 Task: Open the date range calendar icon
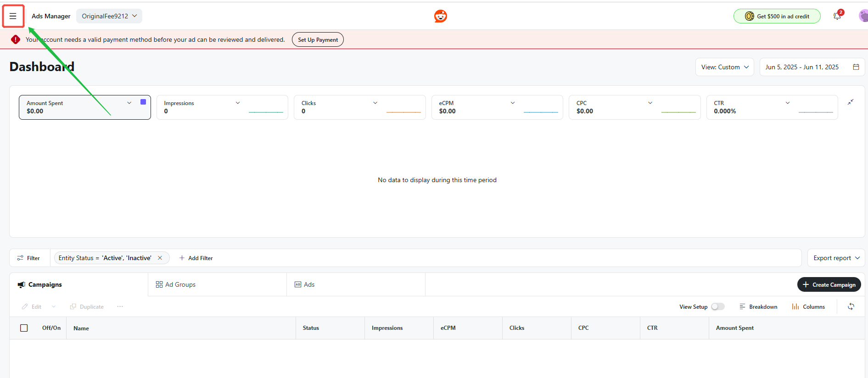coord(856,67)
